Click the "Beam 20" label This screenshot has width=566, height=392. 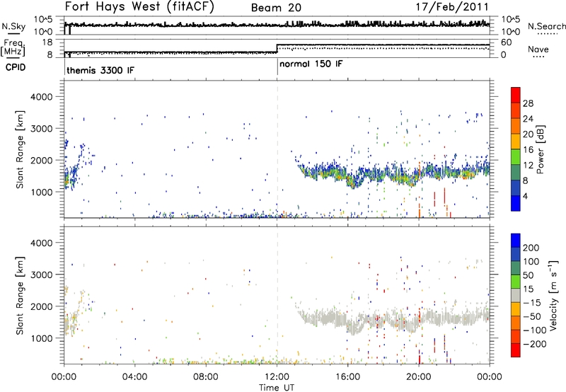pos(276,8)
